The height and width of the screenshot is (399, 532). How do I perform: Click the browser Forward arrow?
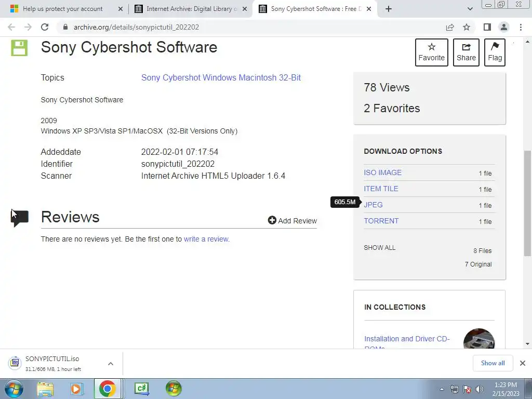(28, 27)
